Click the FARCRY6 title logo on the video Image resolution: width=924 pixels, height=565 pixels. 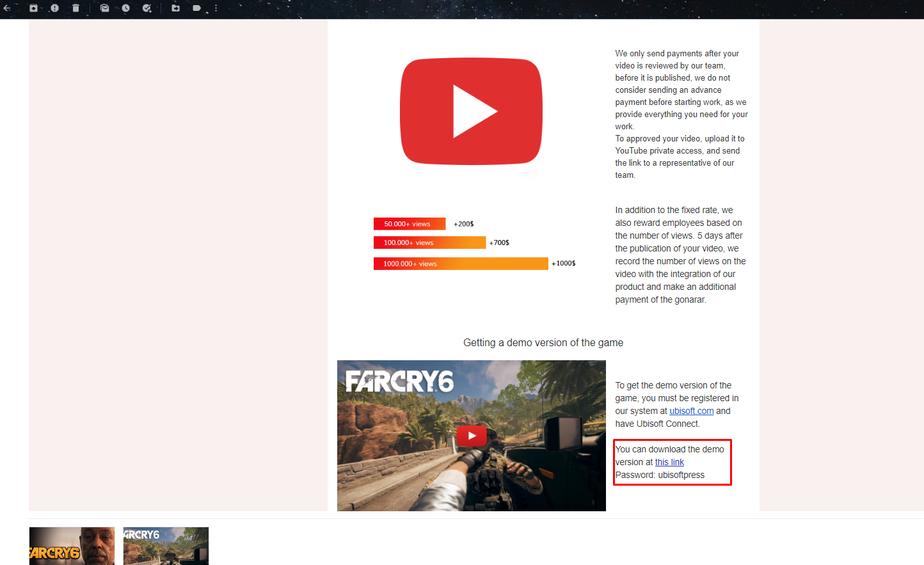click(400, 381)
